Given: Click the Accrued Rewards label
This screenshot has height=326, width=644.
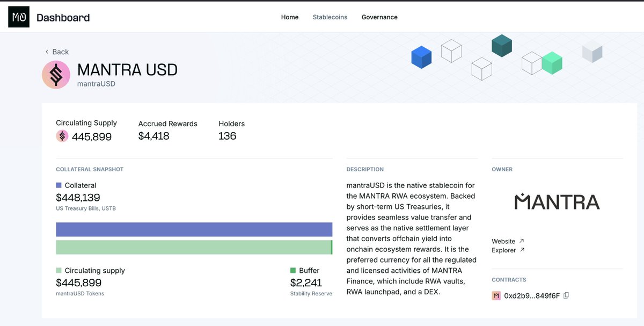Looking at the screenshot, I should click(168, 124).
